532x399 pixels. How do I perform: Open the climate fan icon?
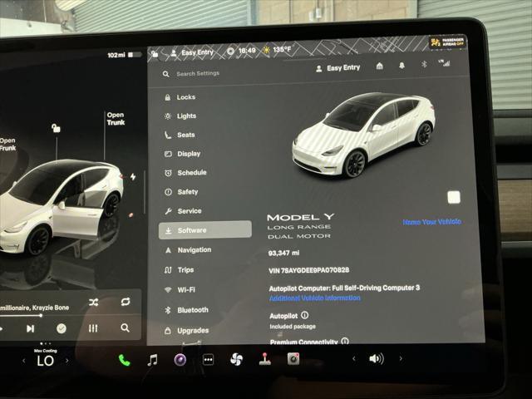click(x=236, y=359)
